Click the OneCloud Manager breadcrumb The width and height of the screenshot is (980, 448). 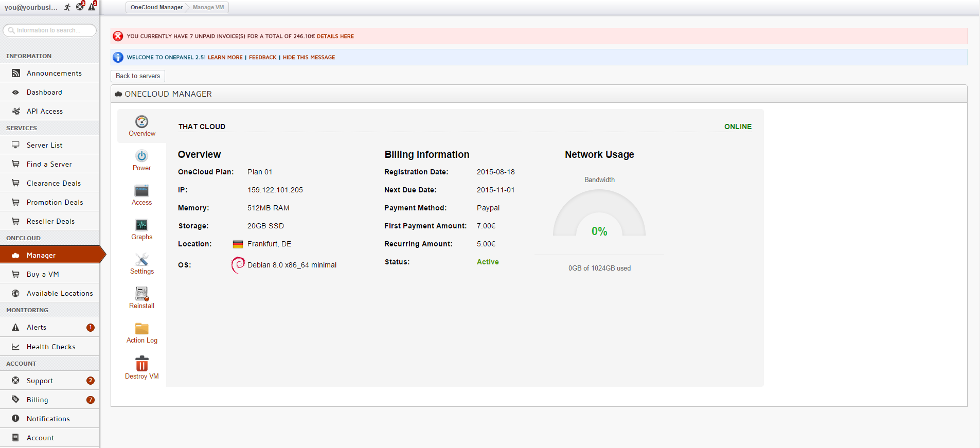click(156, 7)
